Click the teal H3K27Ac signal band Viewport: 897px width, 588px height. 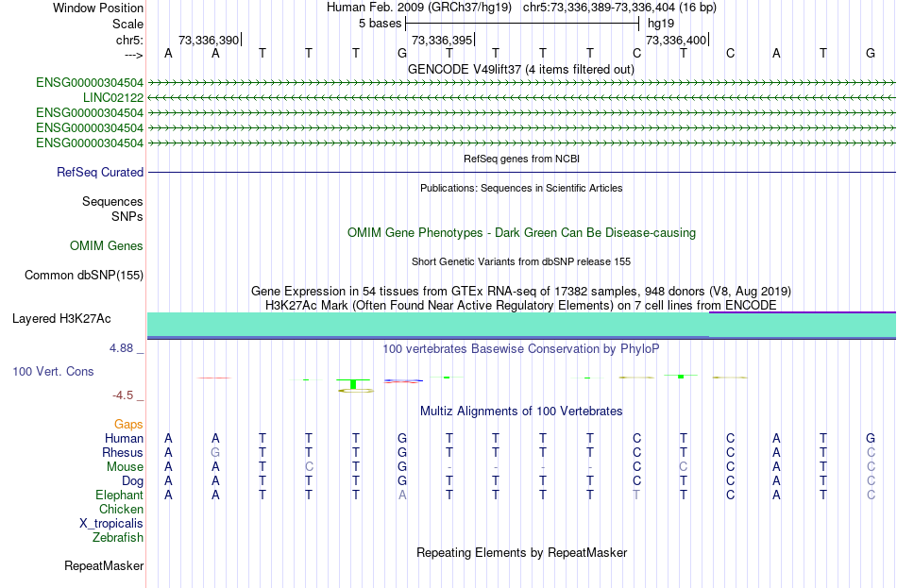click(x=521, y=325)
